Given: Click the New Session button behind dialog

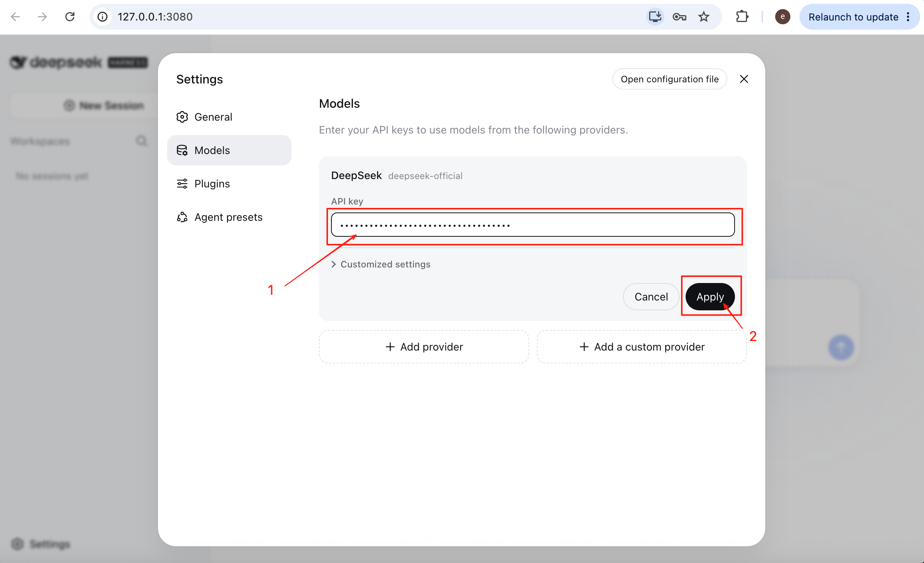Looking at the screenshot, I should point(104,105).
